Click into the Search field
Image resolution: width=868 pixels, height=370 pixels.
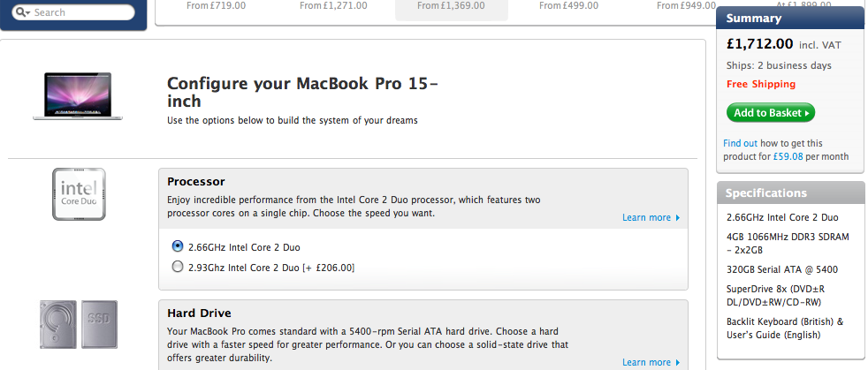[73, 12]
